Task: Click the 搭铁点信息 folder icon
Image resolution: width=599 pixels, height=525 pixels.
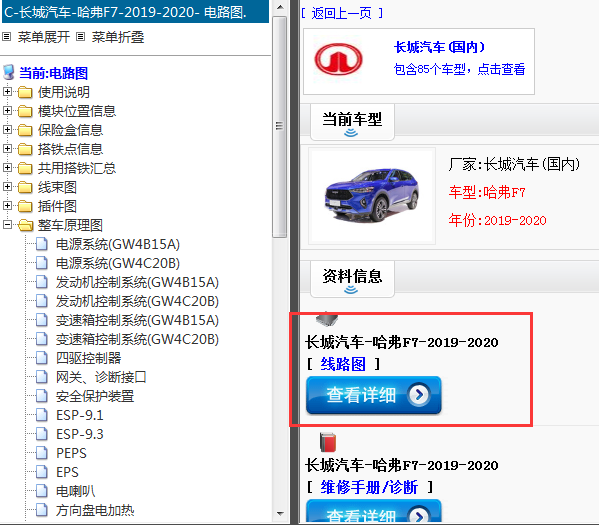Action: click(x=25, y=149)
